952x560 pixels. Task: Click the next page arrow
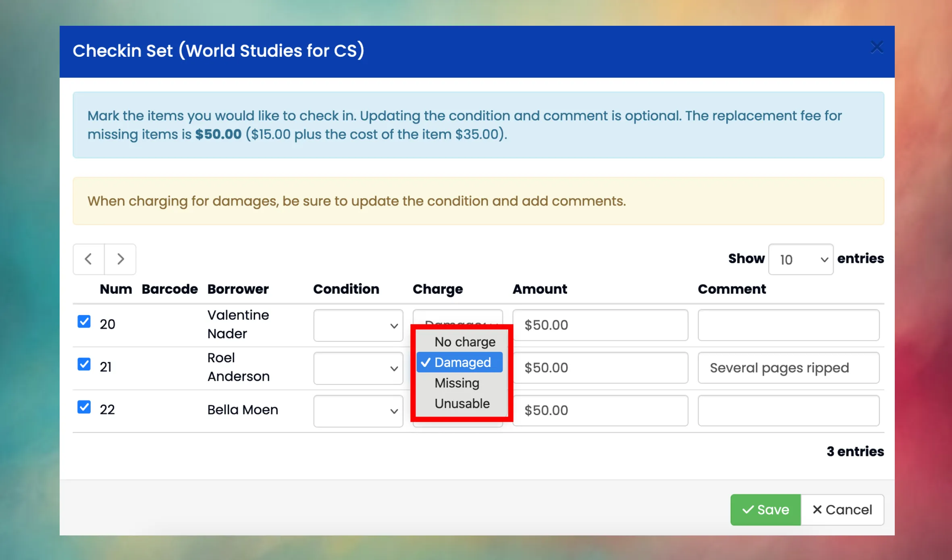(120, 259)
